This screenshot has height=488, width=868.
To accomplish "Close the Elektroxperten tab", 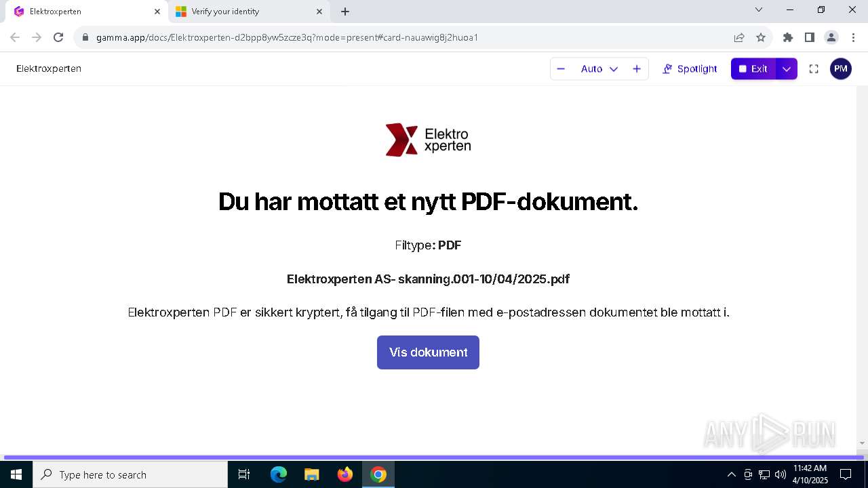I will point(157,12).
